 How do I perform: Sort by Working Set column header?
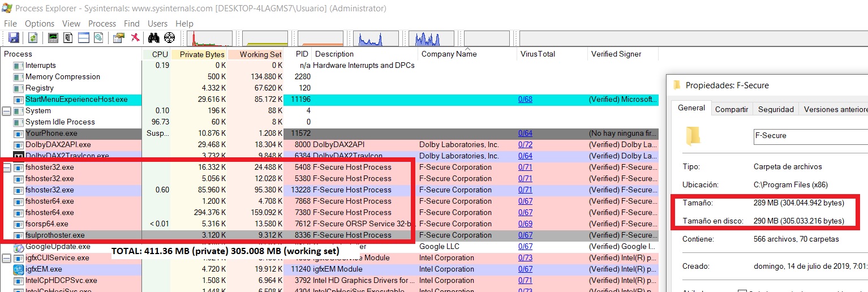[x=256, y=54]
